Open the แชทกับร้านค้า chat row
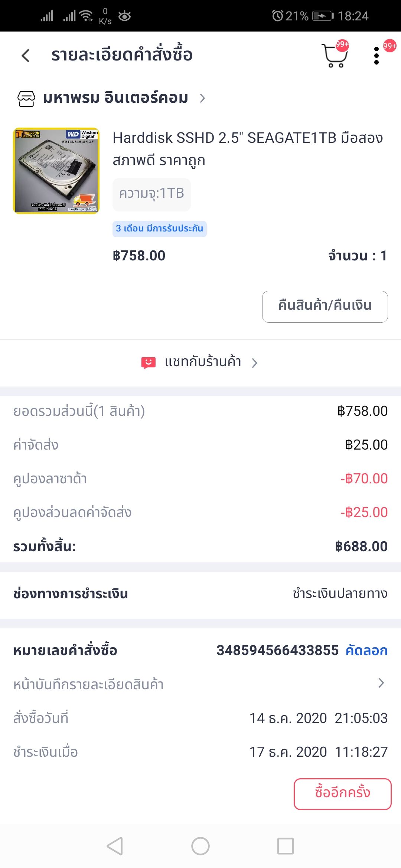This screenshot has width=401, height=868. (200, 362)
